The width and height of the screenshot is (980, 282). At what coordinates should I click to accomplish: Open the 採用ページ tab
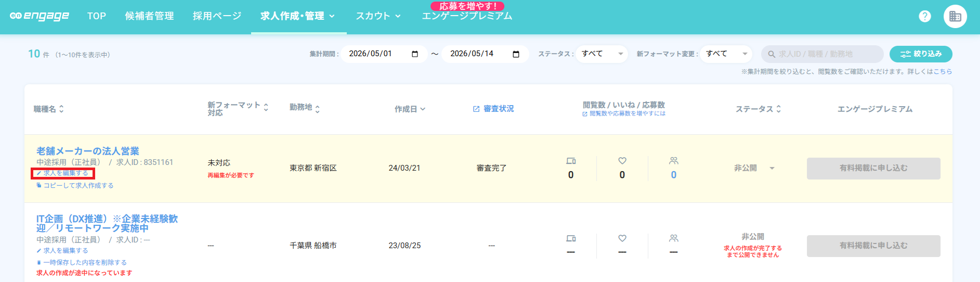[217, 16]
